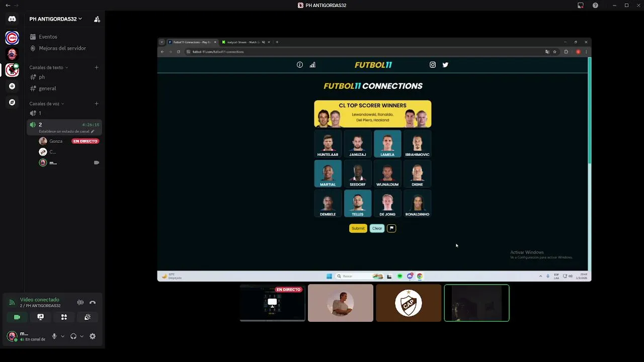Viewport: 644px width, 362px height.
Task: Open the Discord help question icon
Action: point(595,6)
